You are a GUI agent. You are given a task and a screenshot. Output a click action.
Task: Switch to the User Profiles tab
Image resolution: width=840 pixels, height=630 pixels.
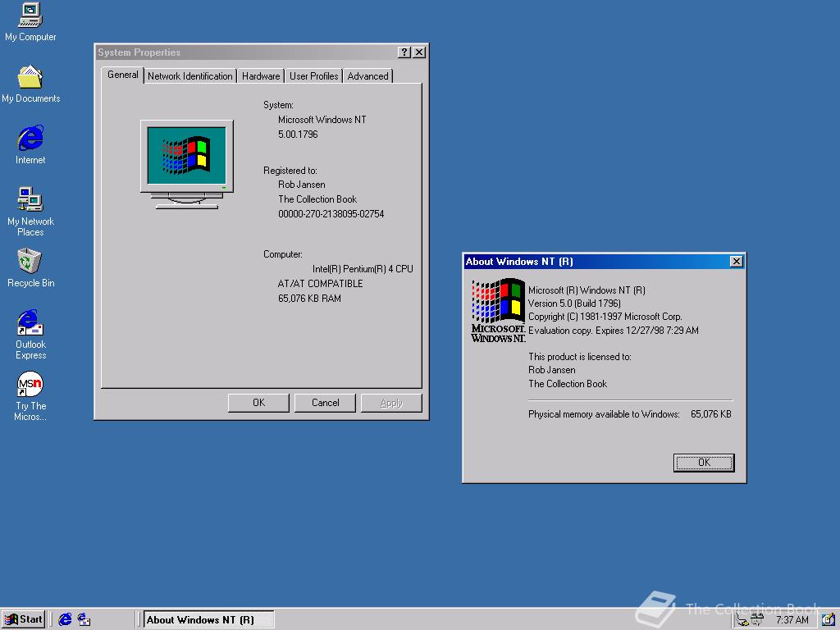(x=314, y=76)
